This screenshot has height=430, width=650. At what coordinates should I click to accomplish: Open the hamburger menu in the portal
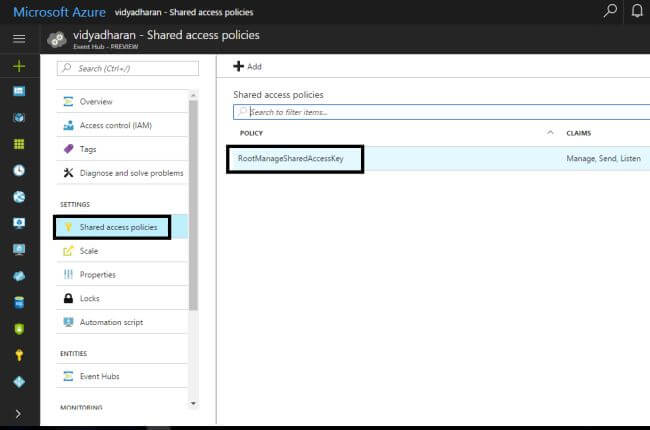tap(19, 39)
